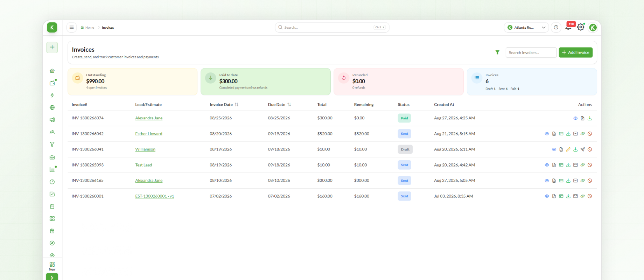Open the briefcase sidebar item
644x280 pixels.
point(52,157)
